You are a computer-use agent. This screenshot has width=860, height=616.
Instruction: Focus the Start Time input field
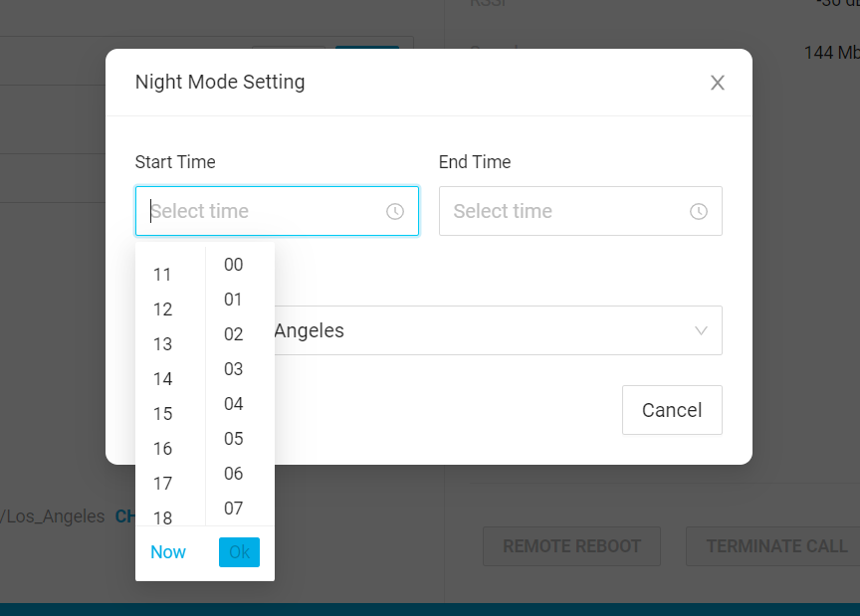pyautogui.click(x=264, y=211)
